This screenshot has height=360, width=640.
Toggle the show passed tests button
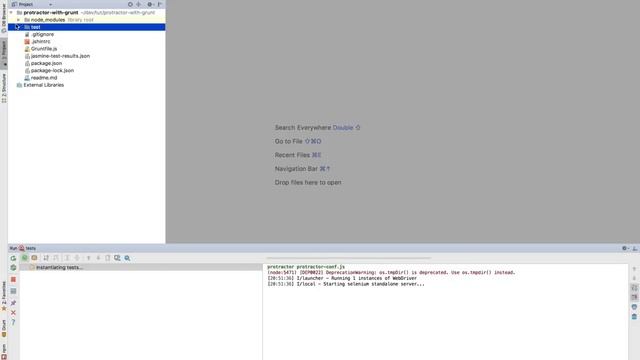click(x=24, y=258)
